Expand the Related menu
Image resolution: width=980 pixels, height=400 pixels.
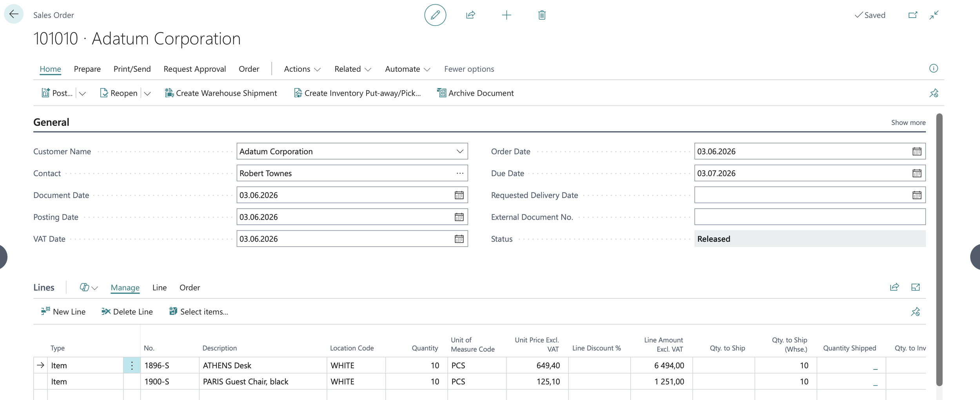pyautogui.click(x=353, y=69)
